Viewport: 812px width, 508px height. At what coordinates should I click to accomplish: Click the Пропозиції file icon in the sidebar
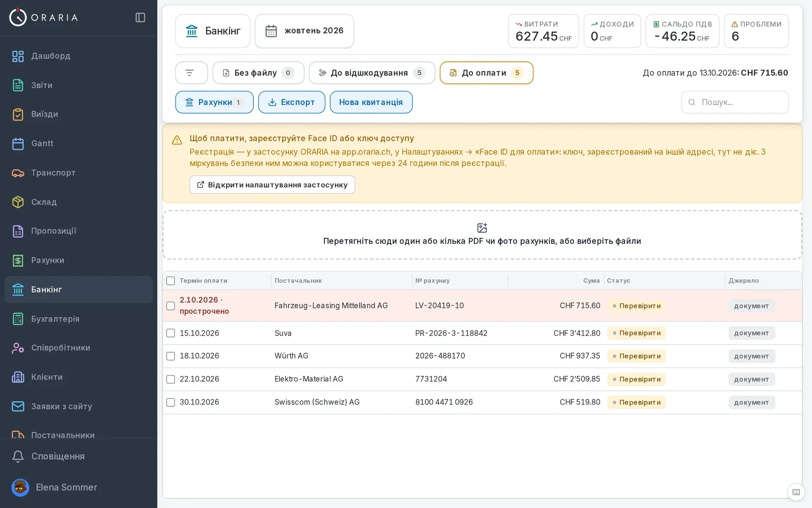tap(18, 231)
